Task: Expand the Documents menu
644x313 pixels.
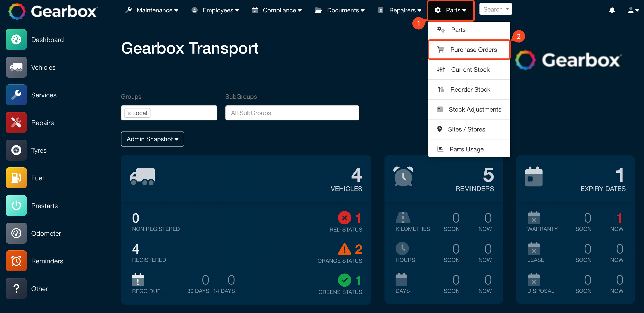Action: pos(340,10)
